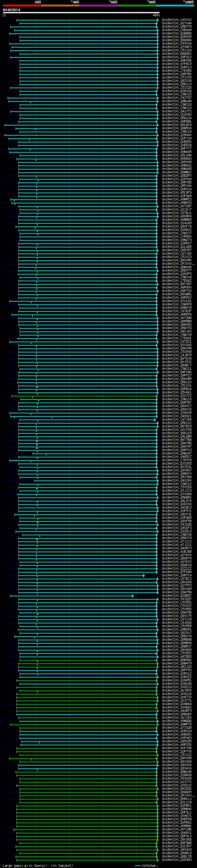Click the ~80% legend label
197x868 pixels.
pos(151,2)
